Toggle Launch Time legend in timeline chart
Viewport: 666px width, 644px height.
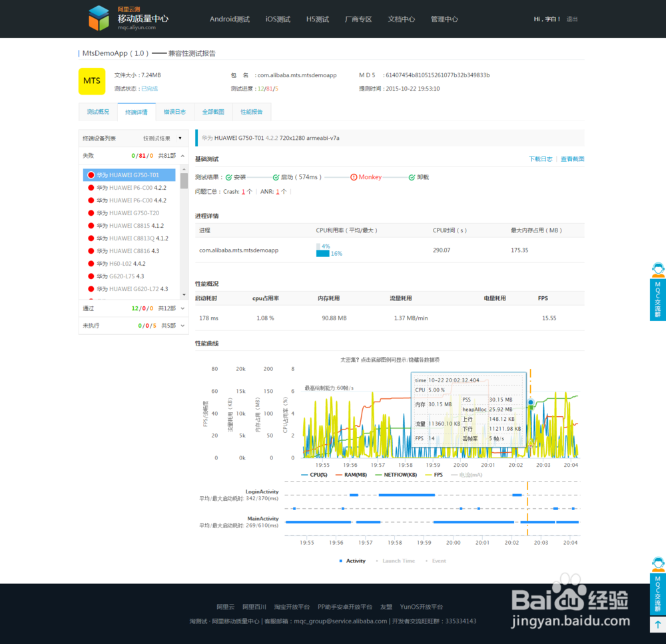point(396,561)
